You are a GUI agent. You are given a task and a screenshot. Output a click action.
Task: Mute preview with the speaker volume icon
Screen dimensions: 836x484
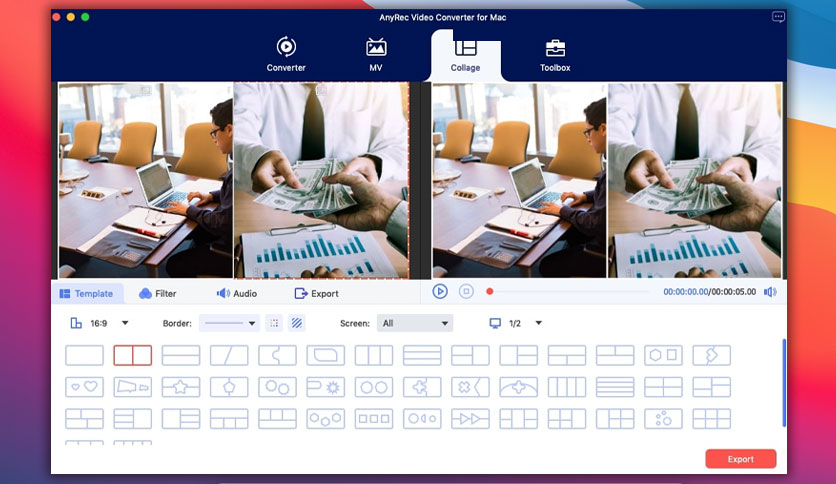click(x=770, y=292)
